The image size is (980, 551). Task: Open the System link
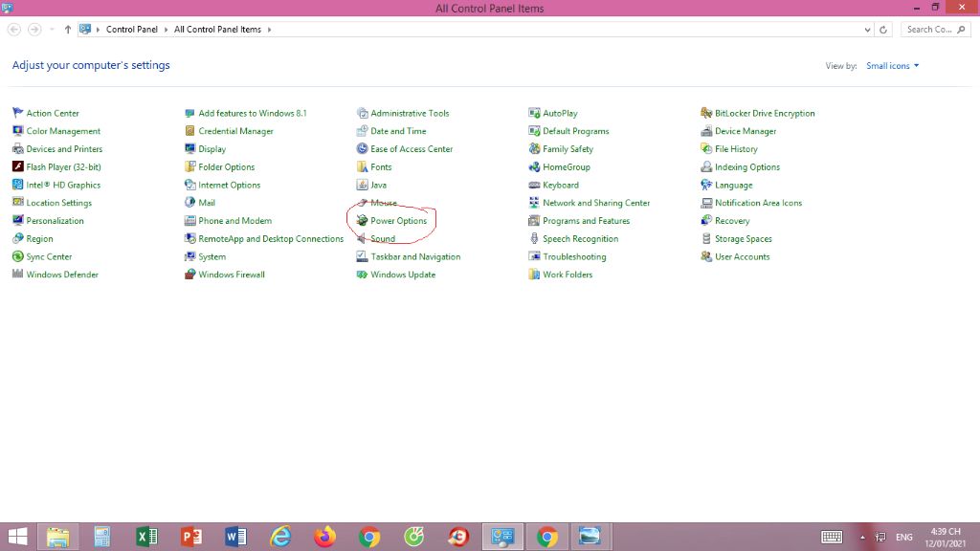(x=212, y=256)
